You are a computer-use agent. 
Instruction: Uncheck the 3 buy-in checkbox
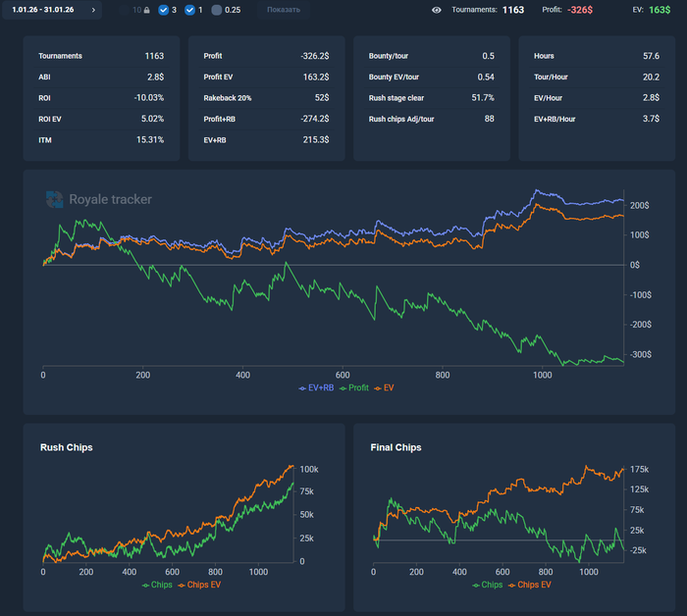tap(164, 10)
